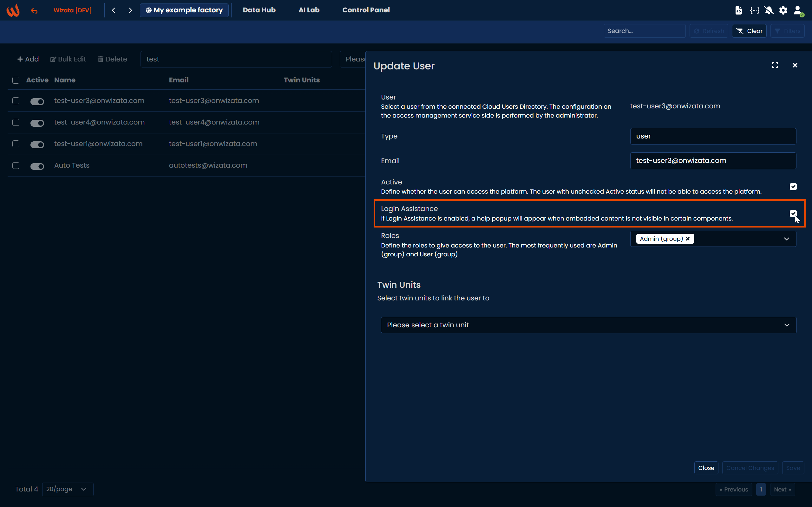Expand the Roles dropdown
Screen dimensions: 812x507
(x=786, y=239)
